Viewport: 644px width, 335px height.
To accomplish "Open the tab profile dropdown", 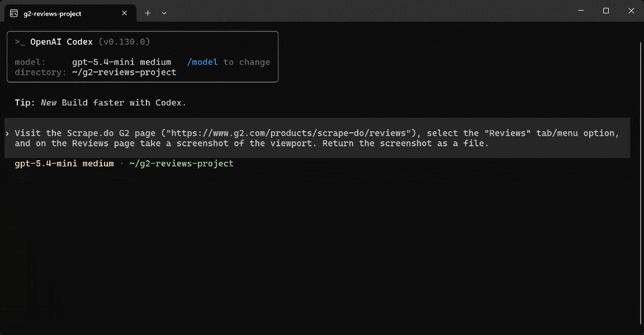I will [x=164, y=13].
